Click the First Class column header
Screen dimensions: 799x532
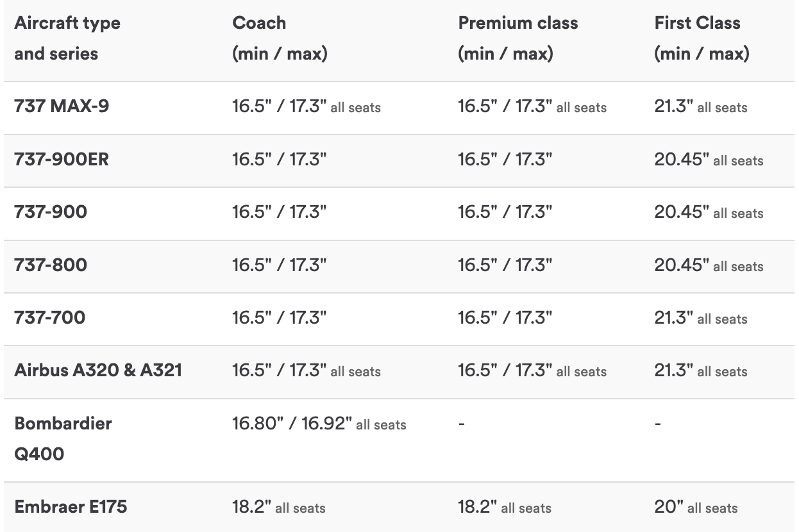coord(702,38)
